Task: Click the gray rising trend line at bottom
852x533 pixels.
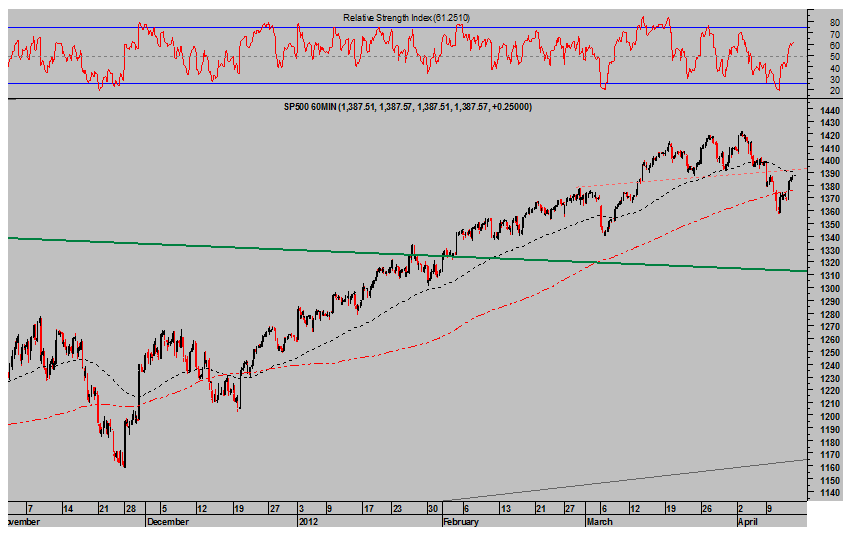Action: click(x=625, y=480)
